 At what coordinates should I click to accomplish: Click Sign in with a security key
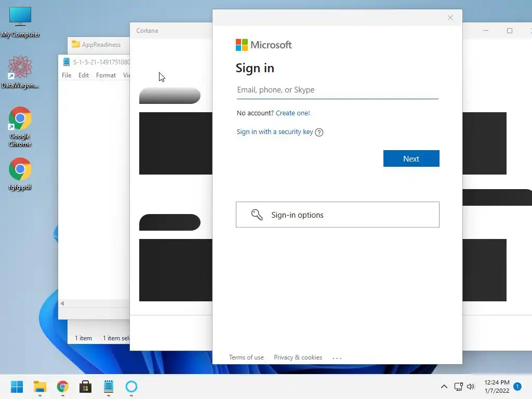[x=274, y=131]
